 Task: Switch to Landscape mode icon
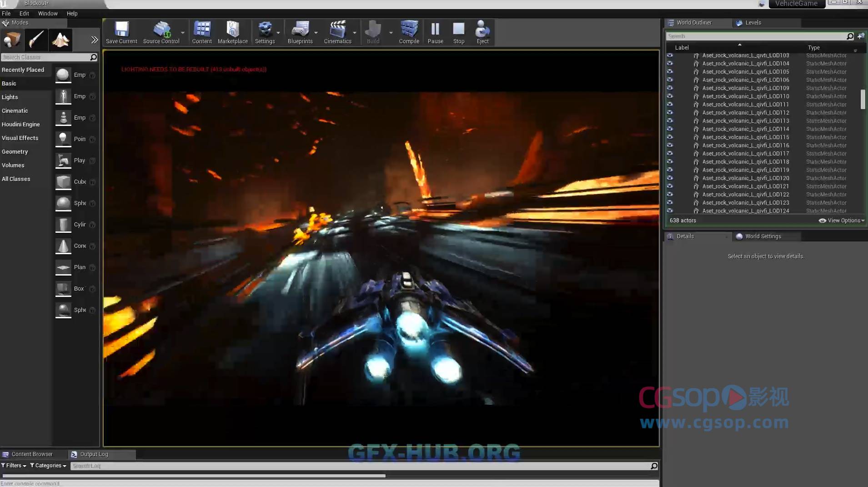60,40
